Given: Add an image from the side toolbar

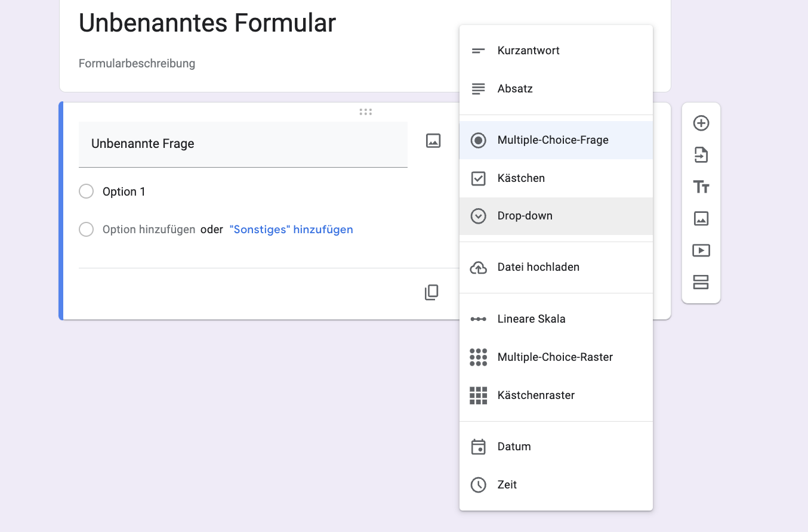Looking at the screenshot, I should pos(701,218).
